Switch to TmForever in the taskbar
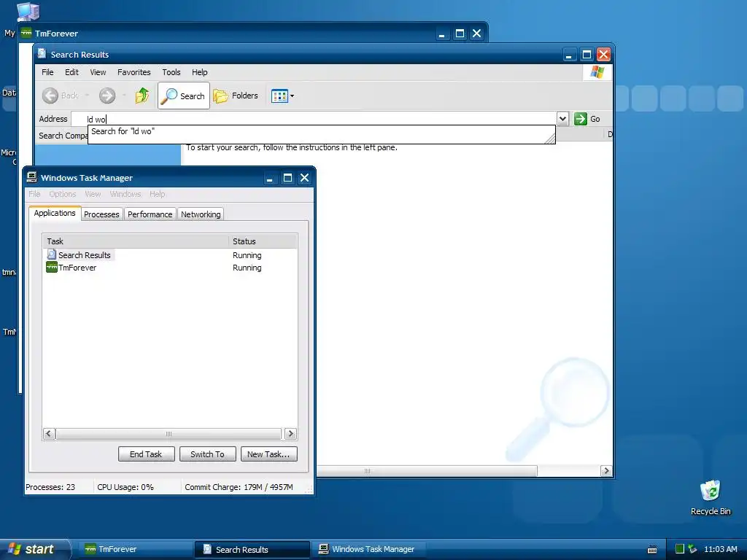This screenshot has height=560, width=747. pyautogui.click(x=135, y=549)
